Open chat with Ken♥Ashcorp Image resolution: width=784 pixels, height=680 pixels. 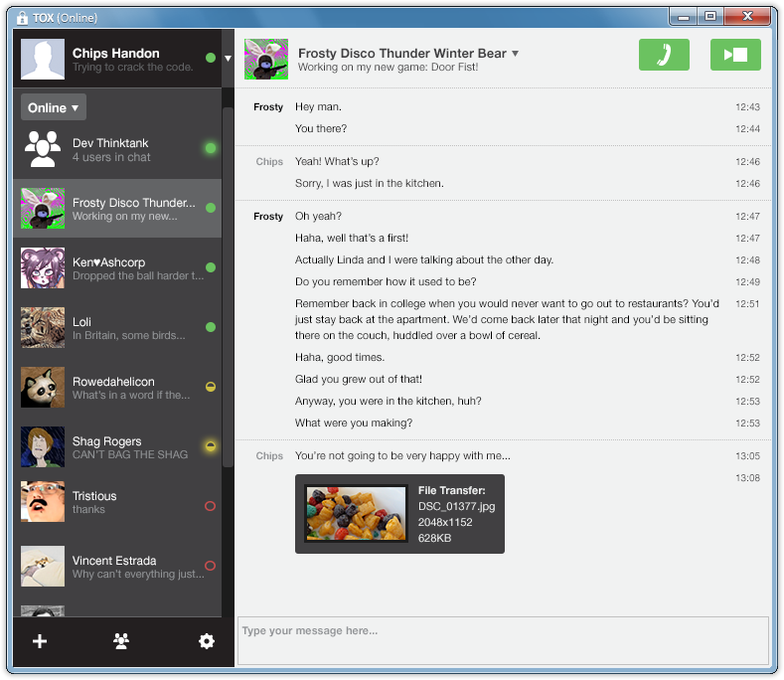click(x=117, y=267)
